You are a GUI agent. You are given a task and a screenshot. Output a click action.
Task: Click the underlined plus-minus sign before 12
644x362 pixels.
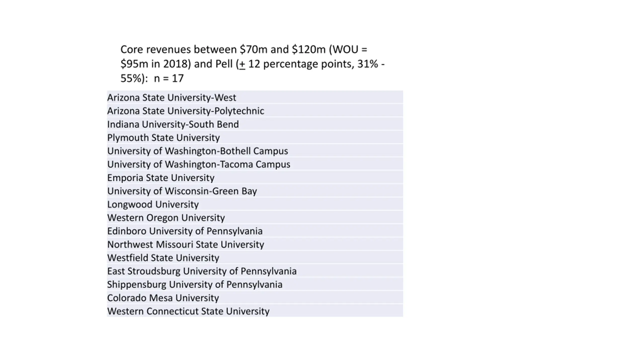click(242, 64)
